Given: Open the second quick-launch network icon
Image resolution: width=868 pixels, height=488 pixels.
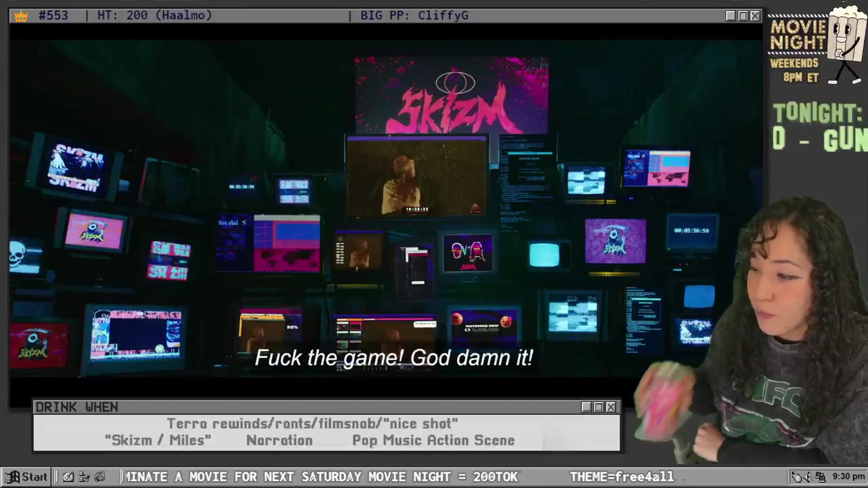Looking at the screenshot, I should pos(84,477).
